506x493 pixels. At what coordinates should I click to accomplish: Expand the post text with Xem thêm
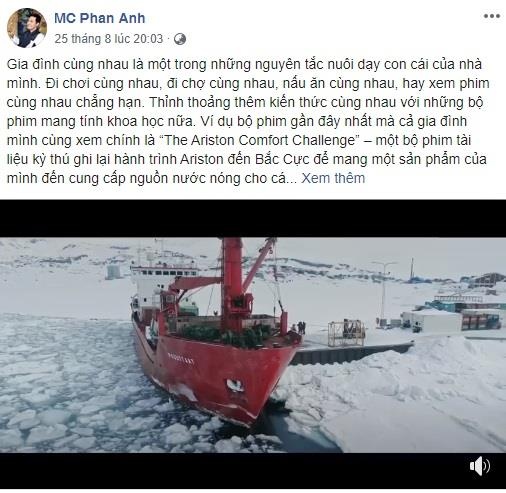pyautogui.click(x=333, y=178)
